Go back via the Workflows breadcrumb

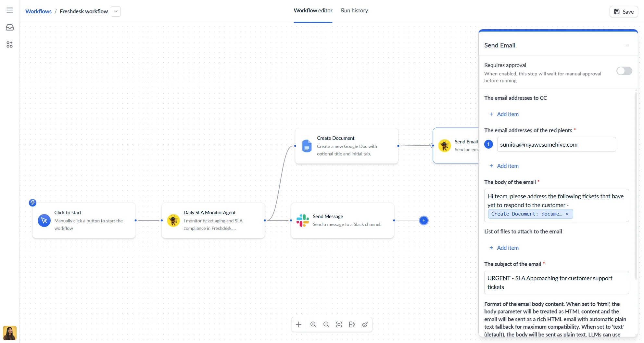point(38,11)
